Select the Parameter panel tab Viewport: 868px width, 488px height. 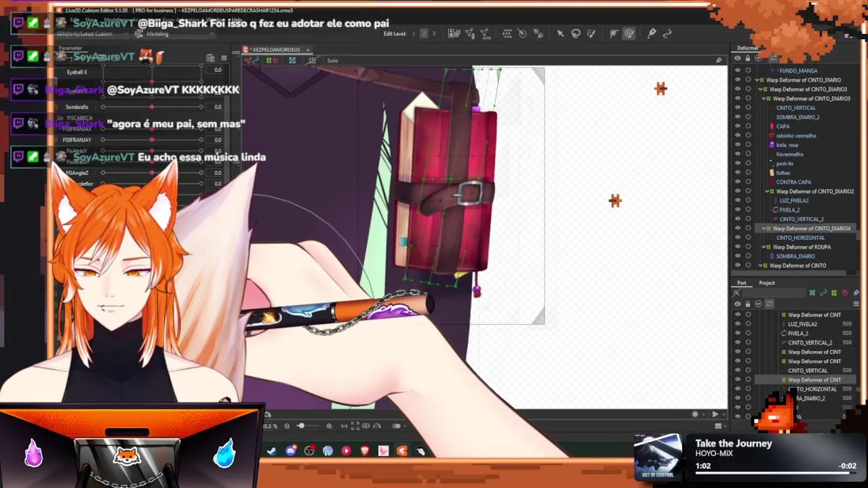(x=70, y=48)
